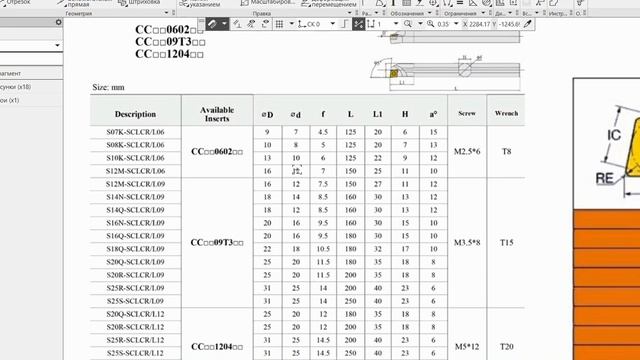Click the local coordinate icon before grid

click(265, 24)
